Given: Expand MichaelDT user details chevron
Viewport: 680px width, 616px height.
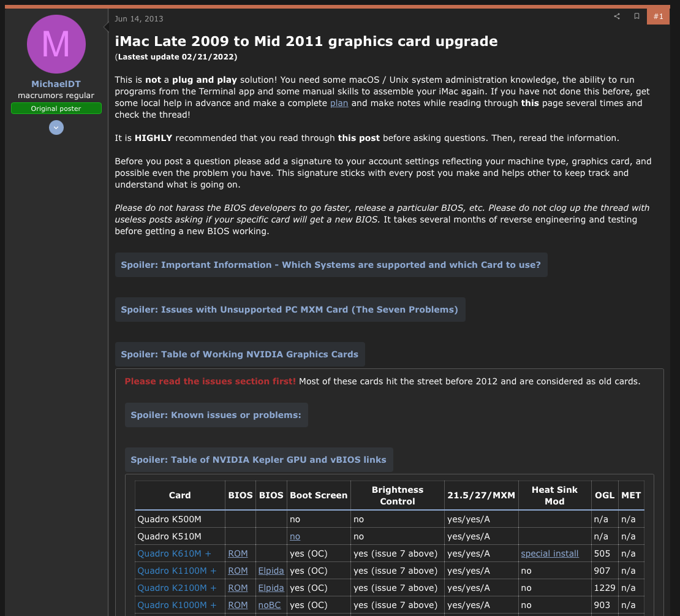Looking at the screenshot, I should pos(56,127).
